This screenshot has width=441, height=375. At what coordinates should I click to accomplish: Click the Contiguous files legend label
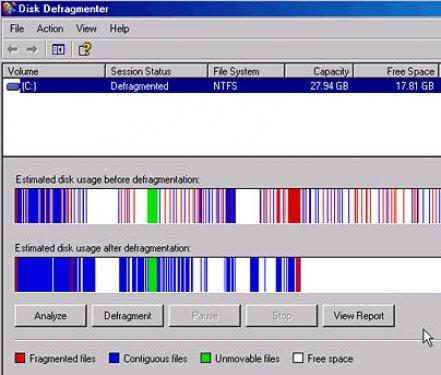(x=155, y=359)
